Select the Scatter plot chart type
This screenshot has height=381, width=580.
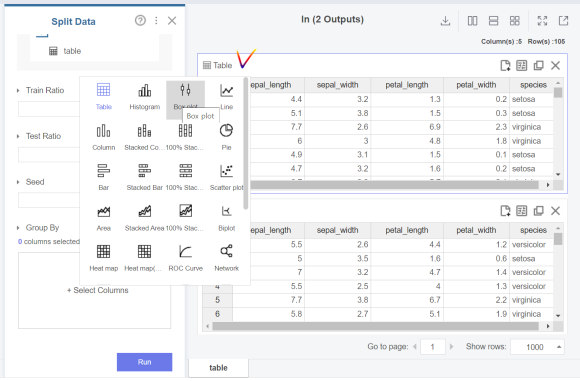(x=226, y=177)
